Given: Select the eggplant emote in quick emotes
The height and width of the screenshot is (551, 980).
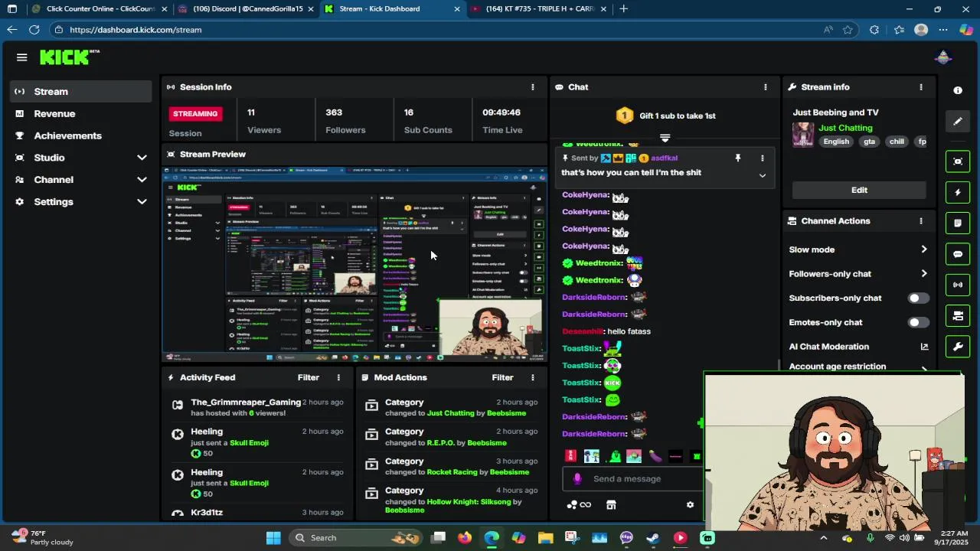Looking at the screenshot, I should click(655, 456).
